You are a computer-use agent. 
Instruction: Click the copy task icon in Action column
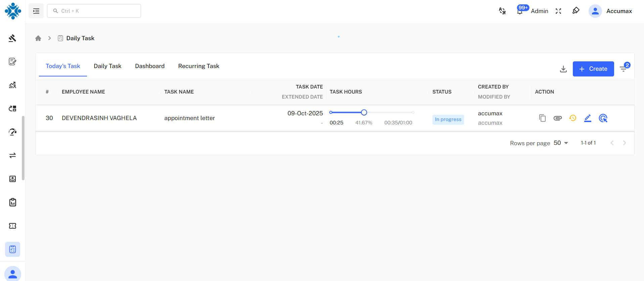542,118
